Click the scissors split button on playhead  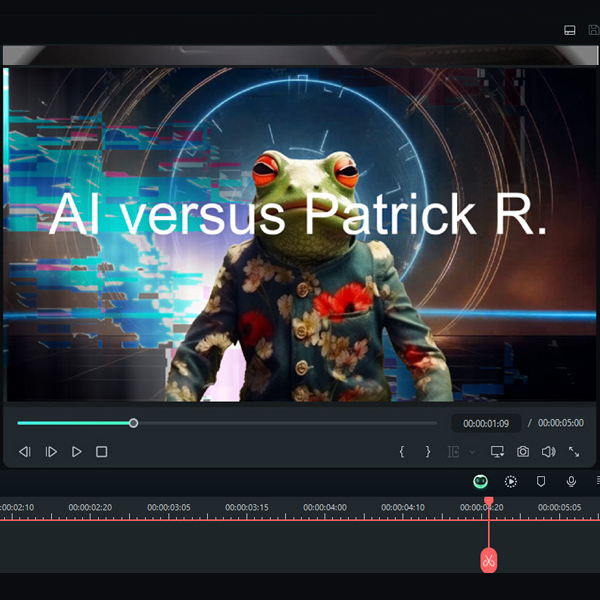(x=488, y=561)
